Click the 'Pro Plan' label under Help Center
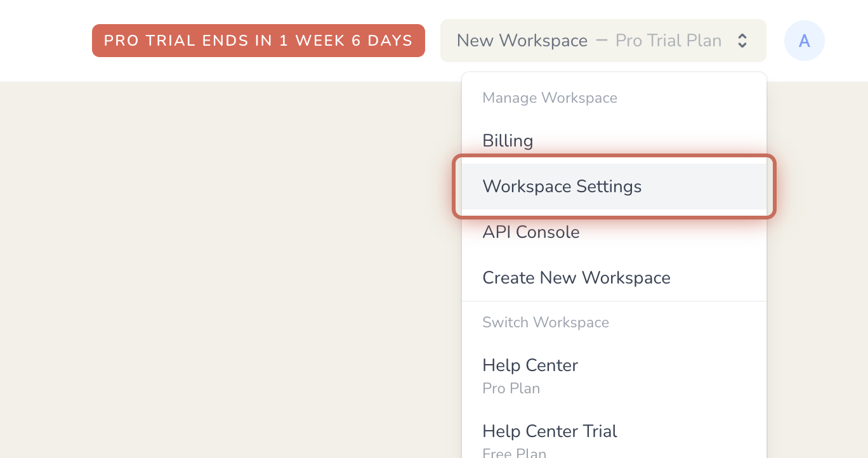Viewport: 868px width, 458px height. pos(511,388)
